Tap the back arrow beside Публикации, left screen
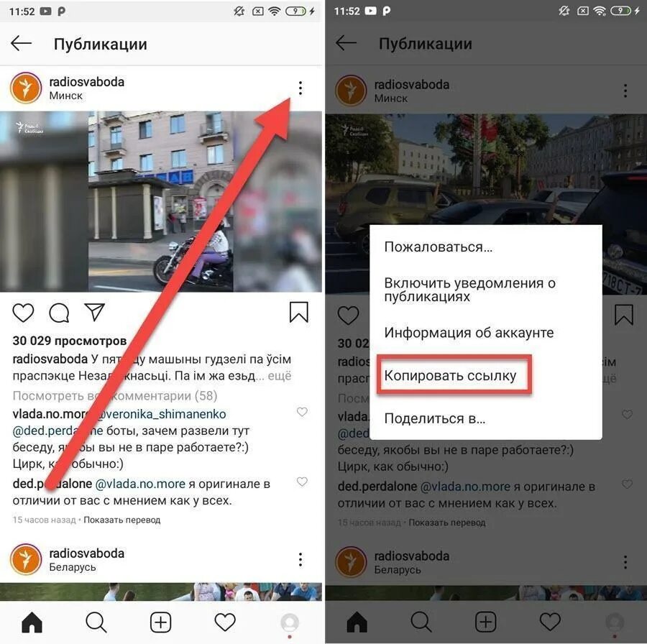 pos(21,43)
